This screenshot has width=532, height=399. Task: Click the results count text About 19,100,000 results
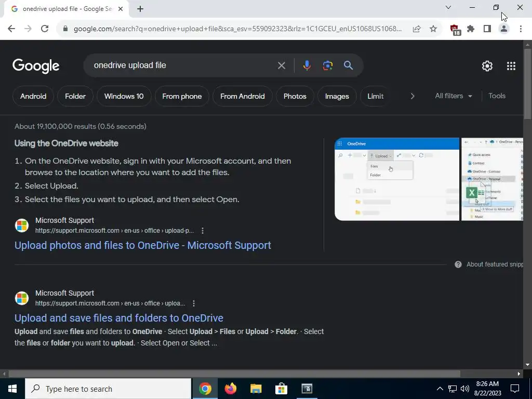81,127
